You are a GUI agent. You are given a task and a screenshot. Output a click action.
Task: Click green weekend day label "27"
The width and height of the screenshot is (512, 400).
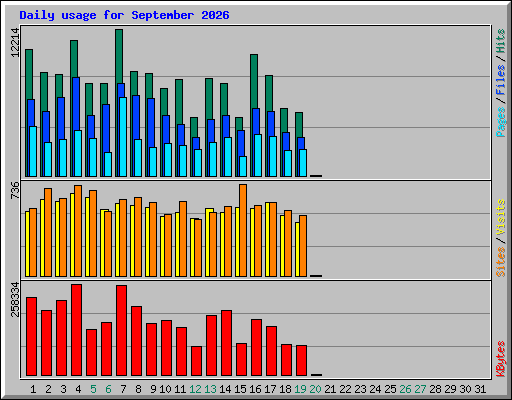[420, 389]
